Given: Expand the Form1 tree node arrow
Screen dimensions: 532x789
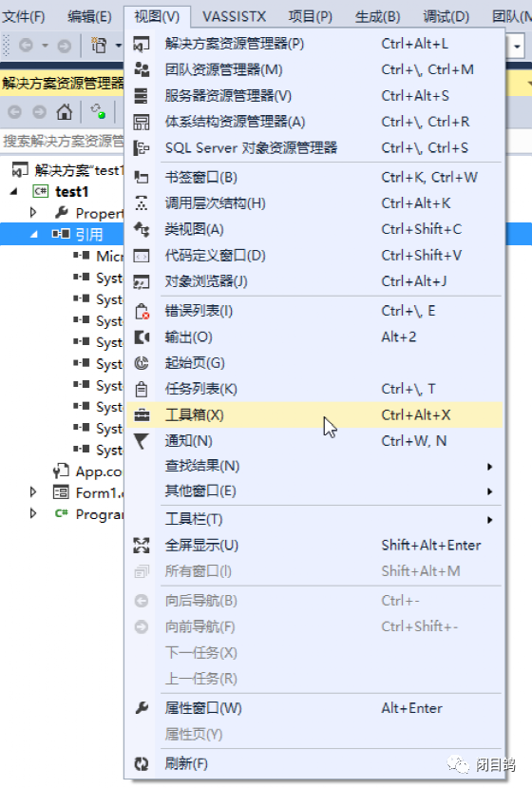Looking at the screenshot, I should (x=33, y=491).
